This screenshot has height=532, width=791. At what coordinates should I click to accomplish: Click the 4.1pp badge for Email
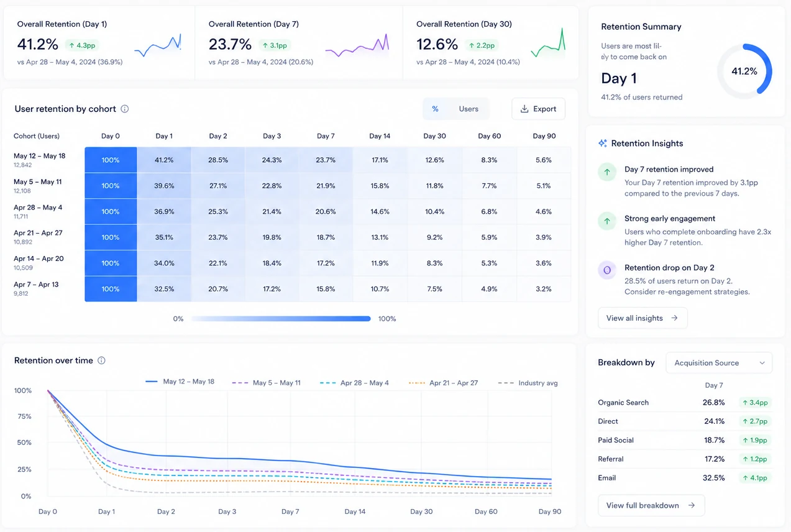tap(755, 478)
